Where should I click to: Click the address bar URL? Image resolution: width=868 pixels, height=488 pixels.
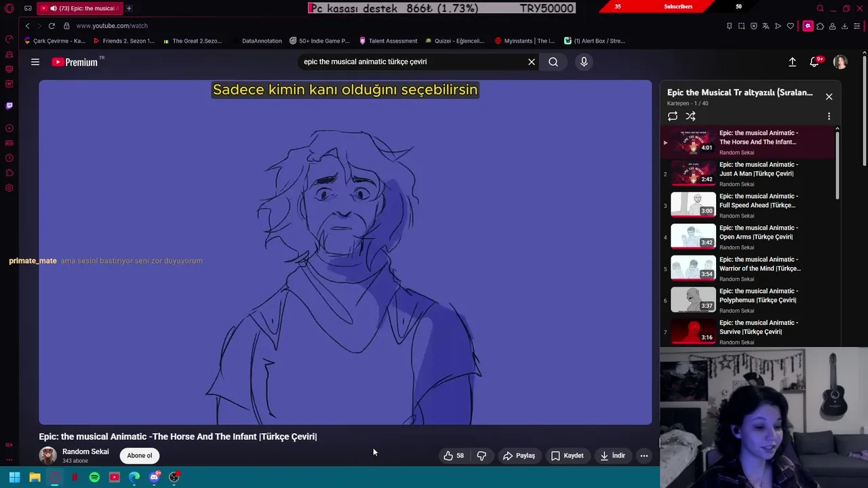coord(112,26)
